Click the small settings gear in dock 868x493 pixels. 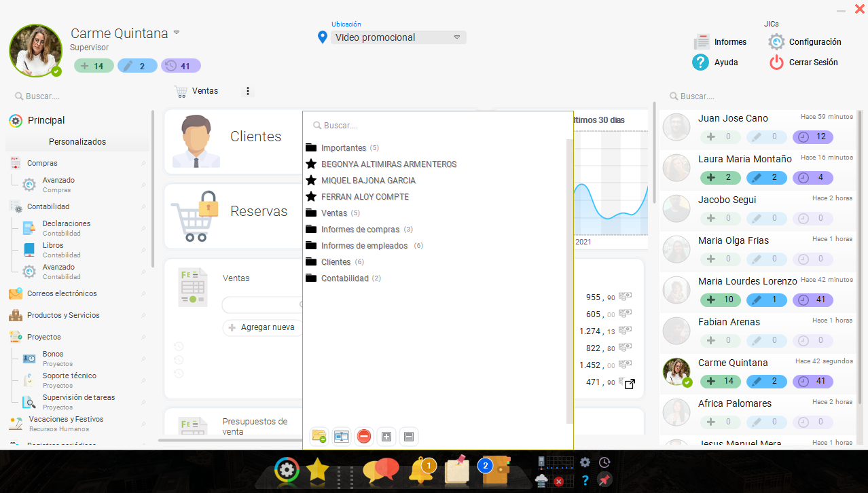pyautogui.click(x=585, y=462)
